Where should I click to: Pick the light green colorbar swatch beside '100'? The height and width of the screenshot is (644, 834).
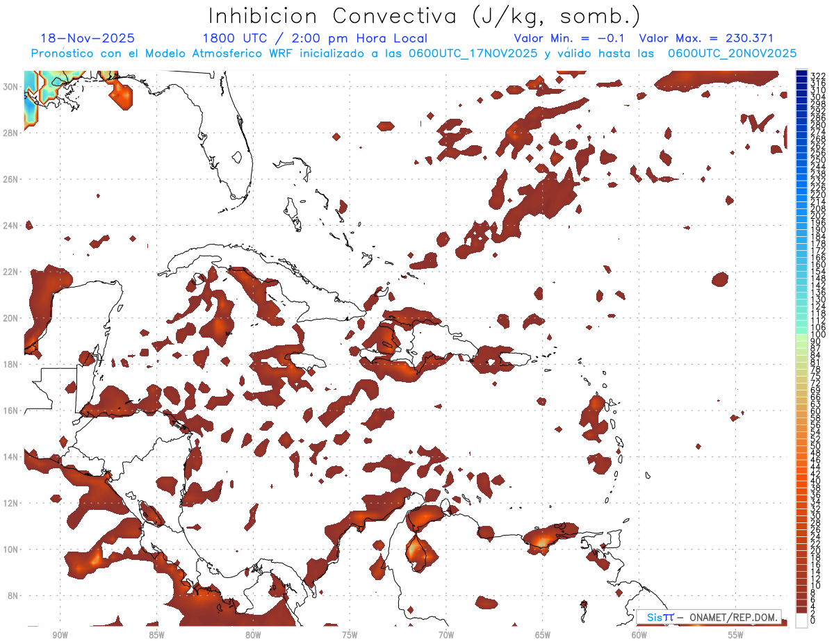coord(801,336)
